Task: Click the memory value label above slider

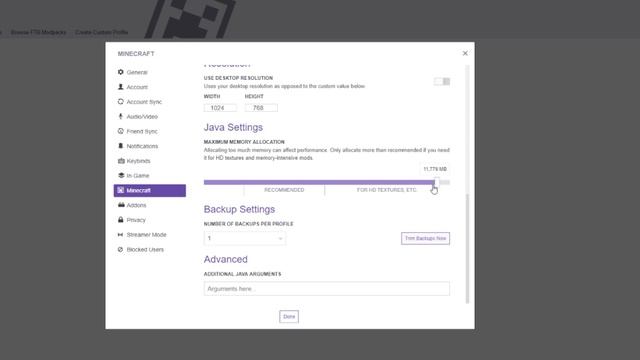Action: click(435, 169)
